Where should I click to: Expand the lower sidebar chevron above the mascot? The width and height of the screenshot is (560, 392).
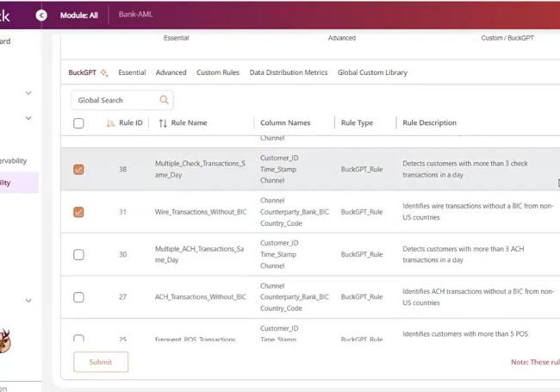[x=28, y=301]
